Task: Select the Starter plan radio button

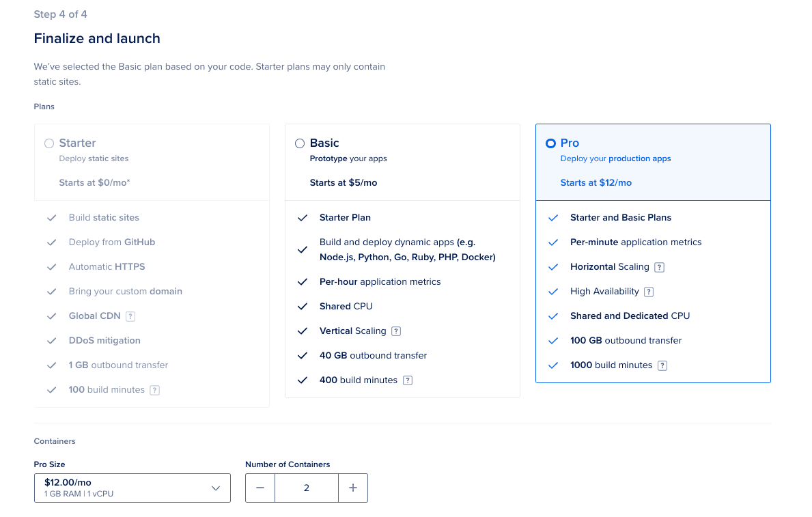Action: pyautogui.click(x=48, y=143)
